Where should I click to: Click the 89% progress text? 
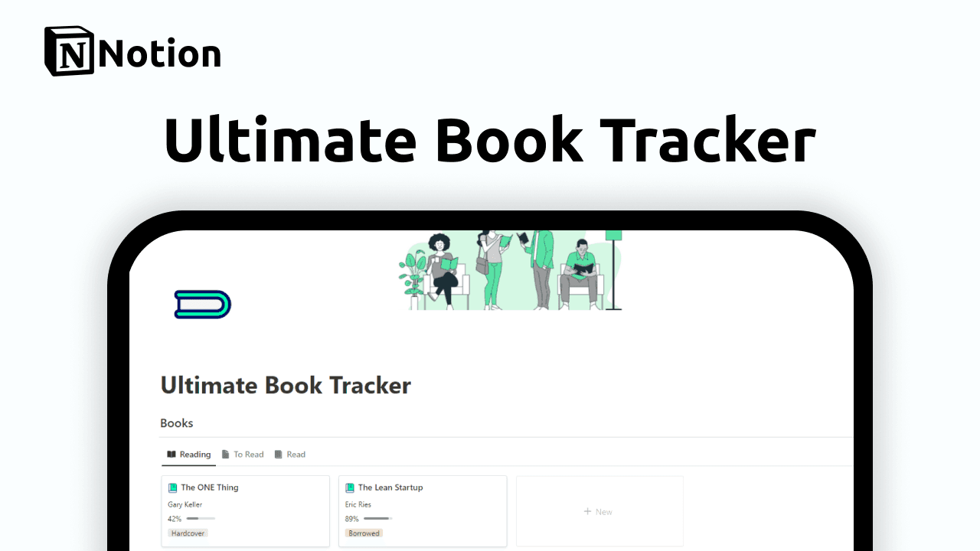point(352,519)
